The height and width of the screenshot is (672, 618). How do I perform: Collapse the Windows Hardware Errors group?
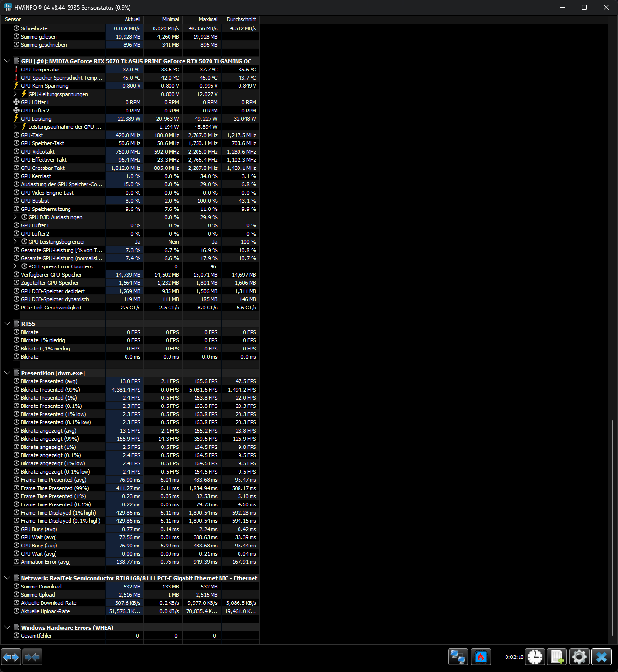pyautogui.click(x=7, y=628)
